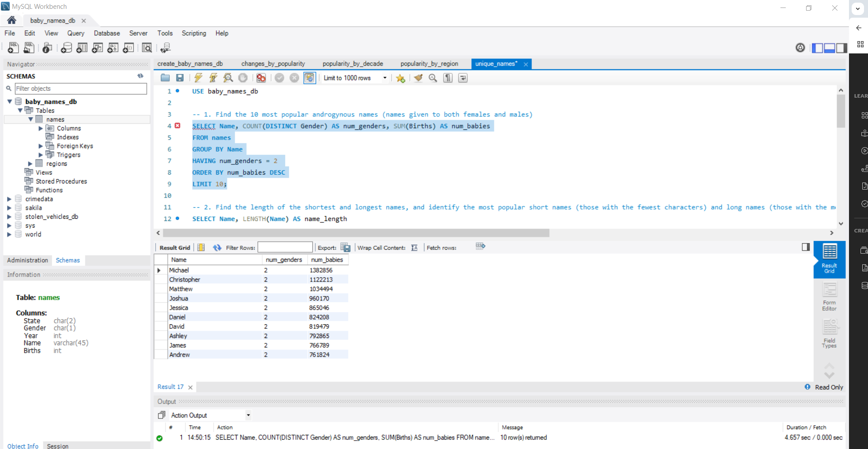Collapse the baby_names_db schema
868x449 pixels.
click(9, 102)
